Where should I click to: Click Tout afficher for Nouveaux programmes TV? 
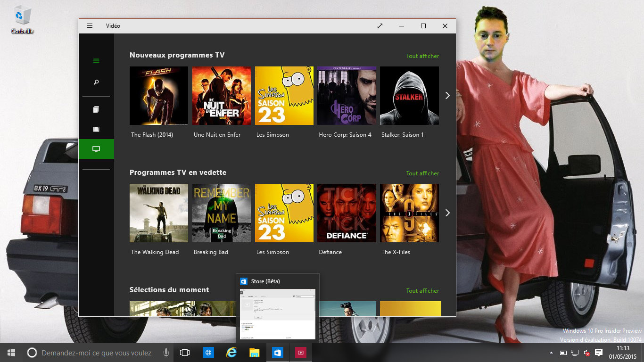pos(422,56)
